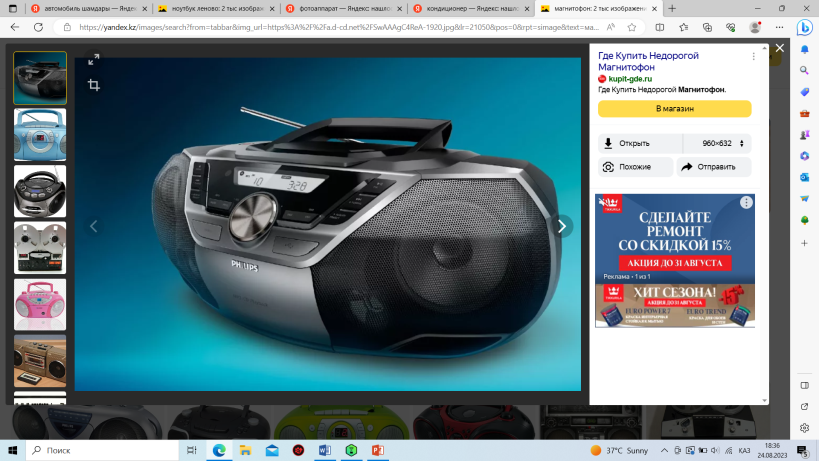Select the crop image tool

point(94,85)
